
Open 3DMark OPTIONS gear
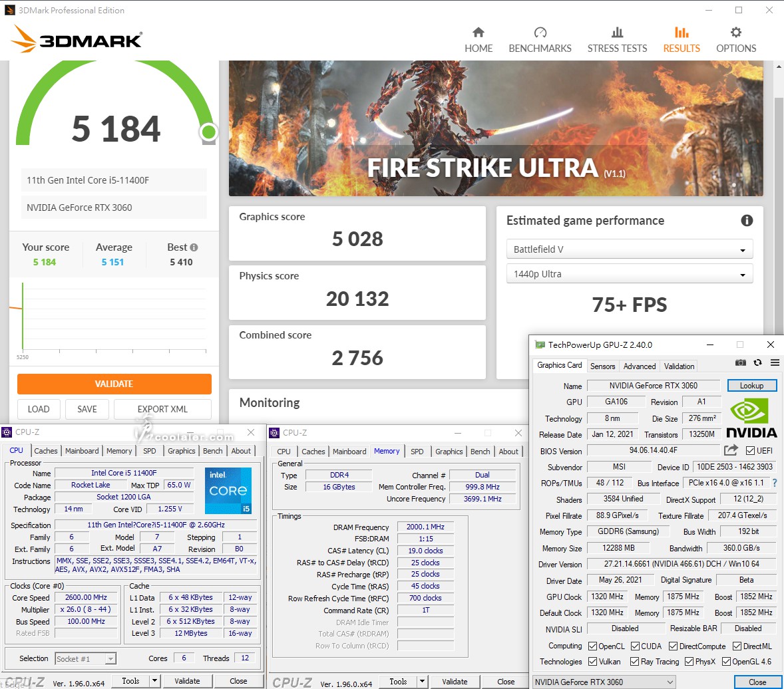[x=736, y=40]
